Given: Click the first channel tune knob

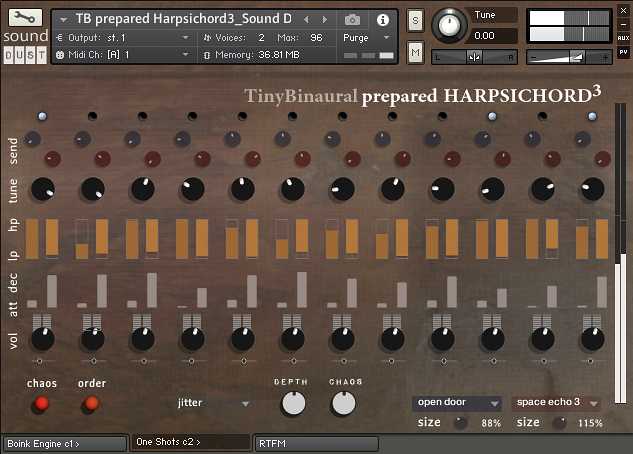Looking at the screenshot, I should click(x=42, y=189).
